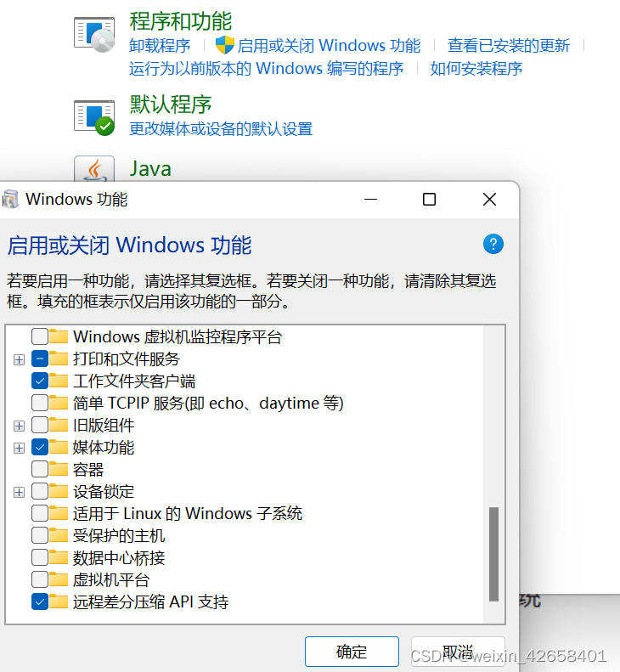Expand the 媒体功能 tree node
620x672 pixels.
(x=19, y=448)
